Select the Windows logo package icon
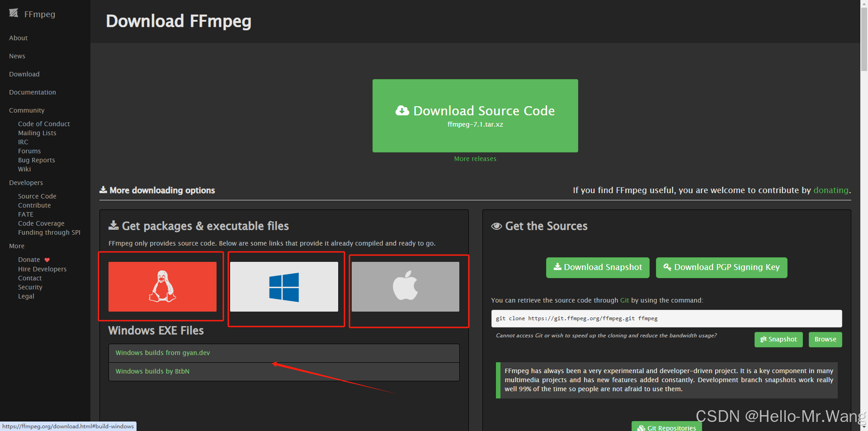This screenshot has width=868, height=431. tap(284, 286)
